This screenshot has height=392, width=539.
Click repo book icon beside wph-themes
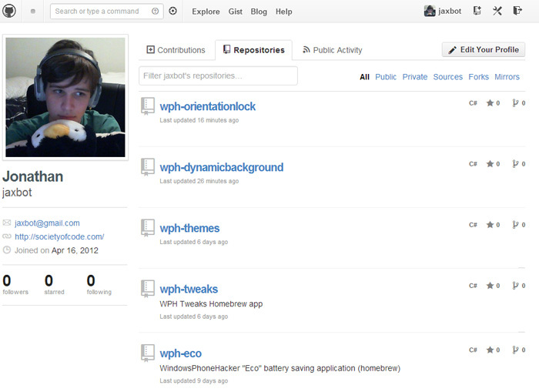[x=148, y=228]
